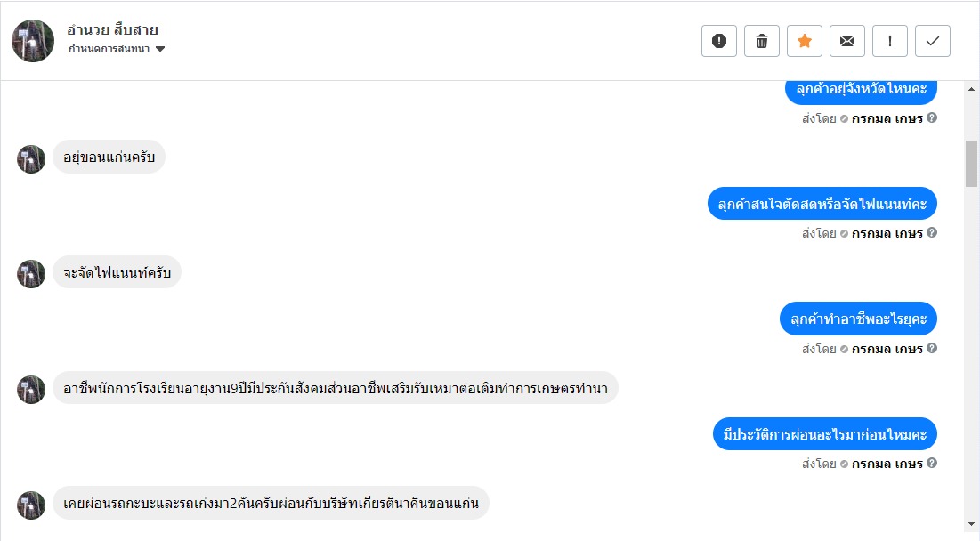Screen dimensions: 980x541
Task: Flag conversation with the exclamation mark button
Action: [890, 41]
